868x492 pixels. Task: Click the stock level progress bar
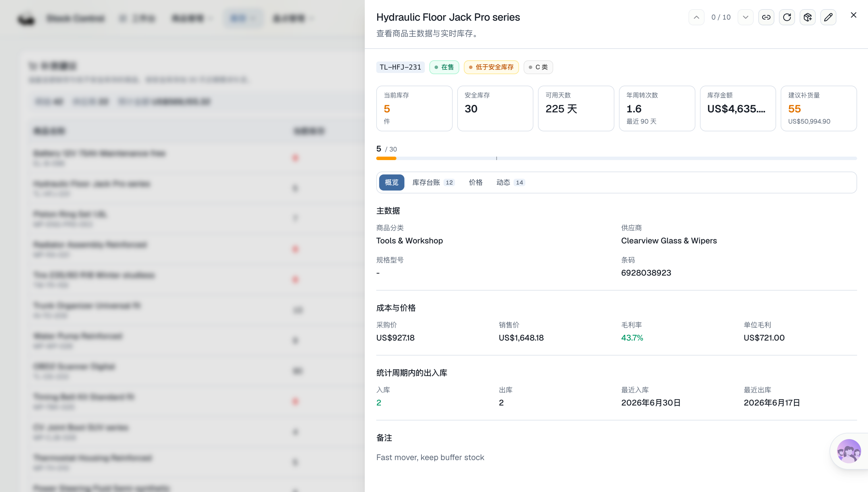(x=616, y=158)
